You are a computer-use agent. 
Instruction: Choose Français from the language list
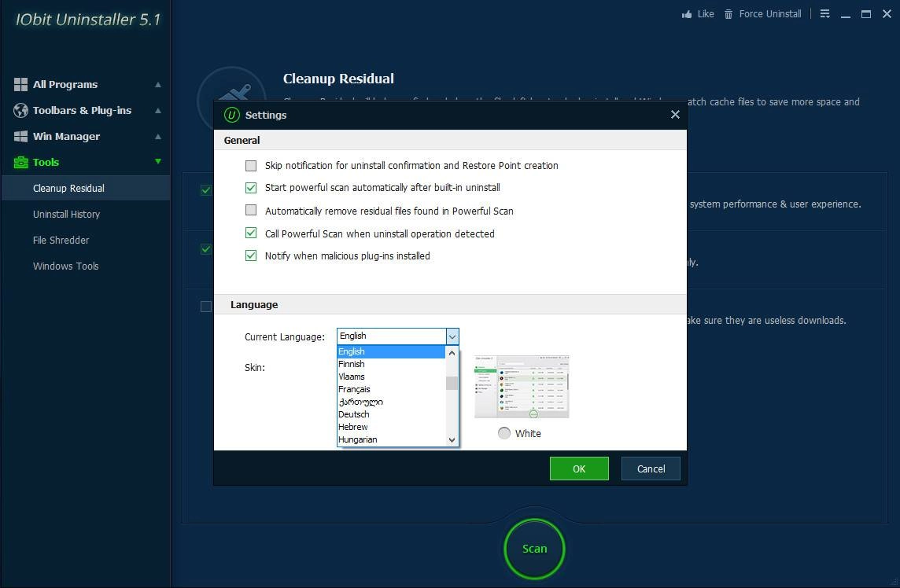[x=391, y=390]
